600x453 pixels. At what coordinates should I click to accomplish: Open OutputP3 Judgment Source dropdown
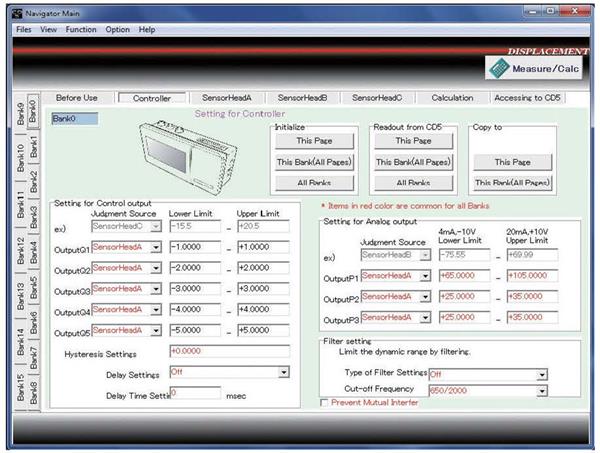[x=425, y=318]
